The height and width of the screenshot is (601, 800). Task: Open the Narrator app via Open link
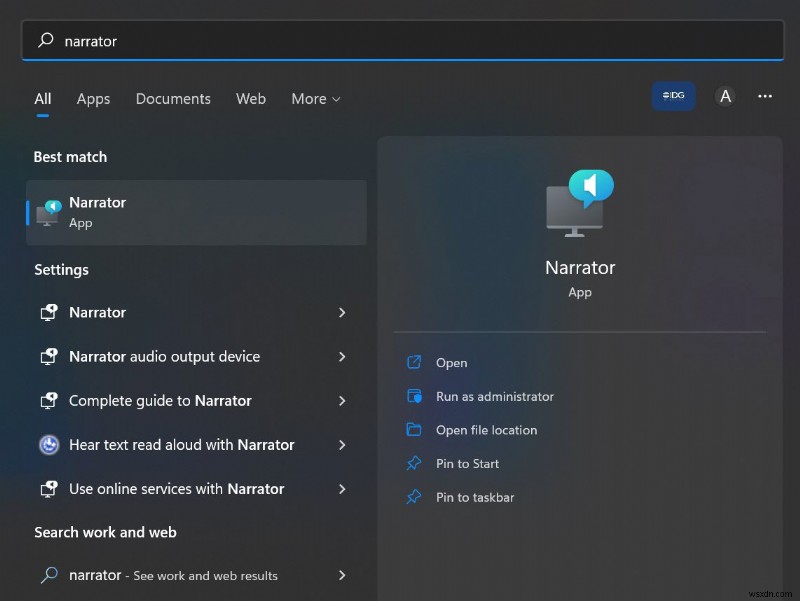451,362
